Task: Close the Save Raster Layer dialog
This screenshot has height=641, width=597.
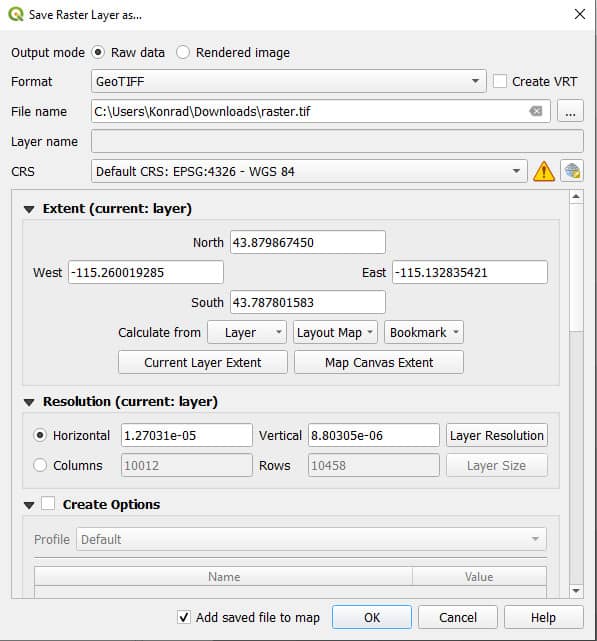Action: point(579,14)
